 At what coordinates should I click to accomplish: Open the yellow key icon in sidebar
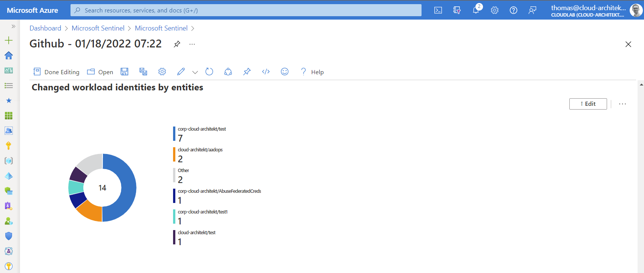pos(9,146)
